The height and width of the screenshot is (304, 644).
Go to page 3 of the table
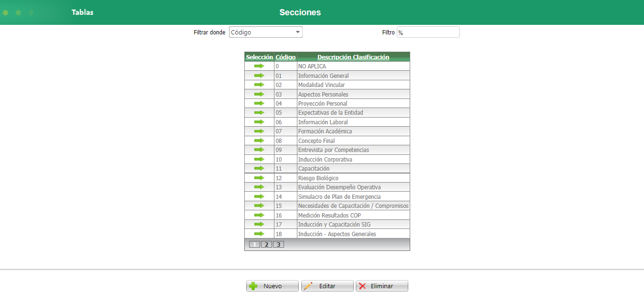click(x=278, y=244)
